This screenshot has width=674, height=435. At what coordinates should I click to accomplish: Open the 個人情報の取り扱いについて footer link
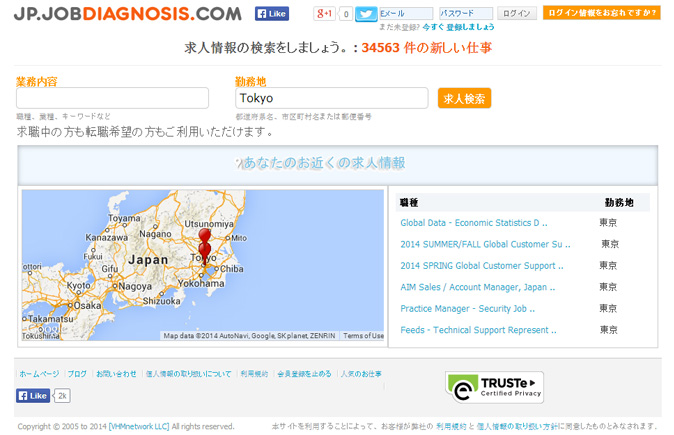point(188,374)
